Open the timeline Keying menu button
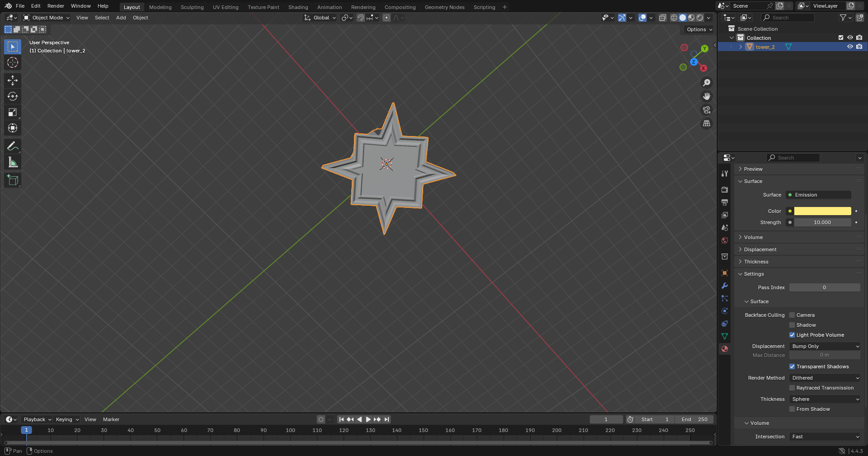The image size is (868, 456). (x=67, y=419)
